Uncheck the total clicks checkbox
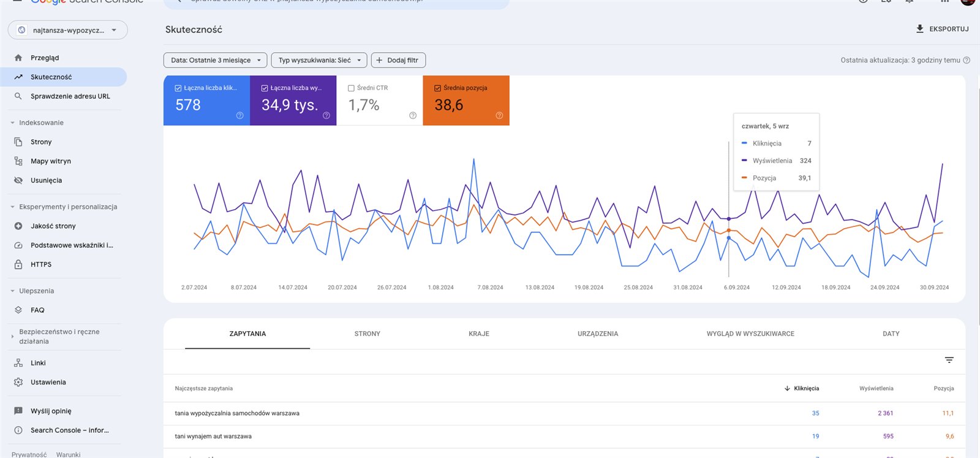This screenshot has height=458, width=980. [178, 88]
